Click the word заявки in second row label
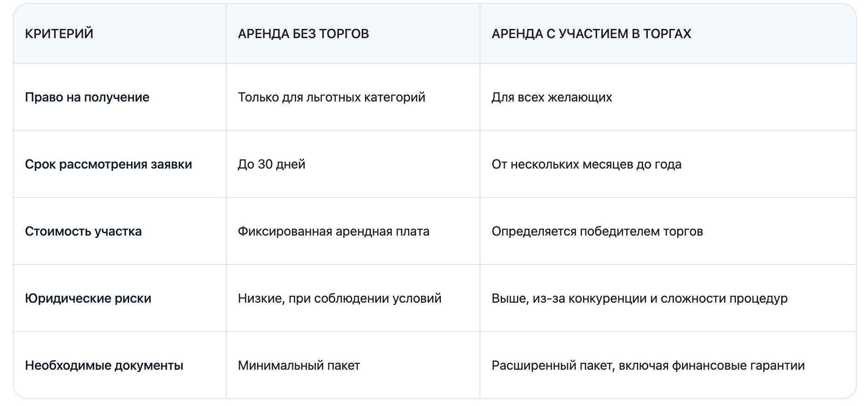Viewport: 868px width, 406px height. (171, 164)
